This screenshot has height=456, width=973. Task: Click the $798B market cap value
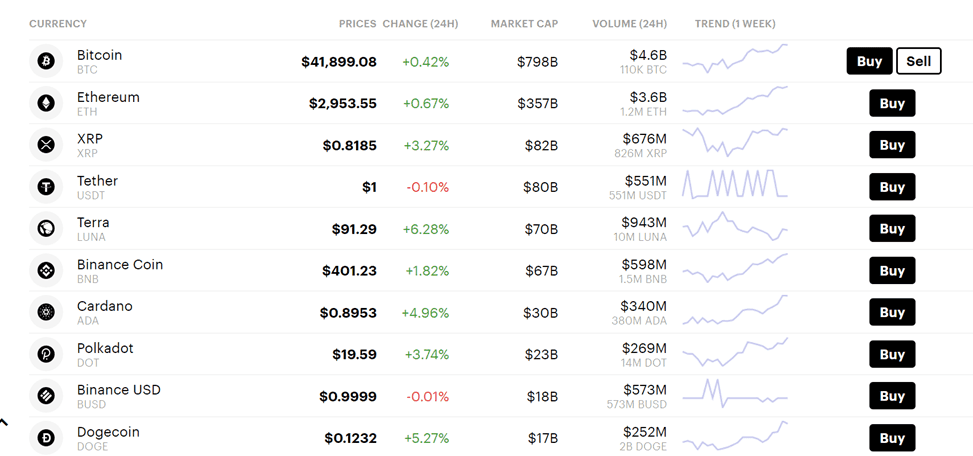pos(537,61)
